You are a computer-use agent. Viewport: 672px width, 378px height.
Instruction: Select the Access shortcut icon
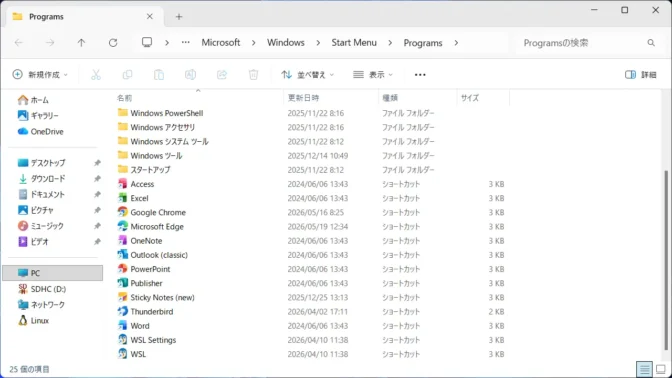point(123,184)
